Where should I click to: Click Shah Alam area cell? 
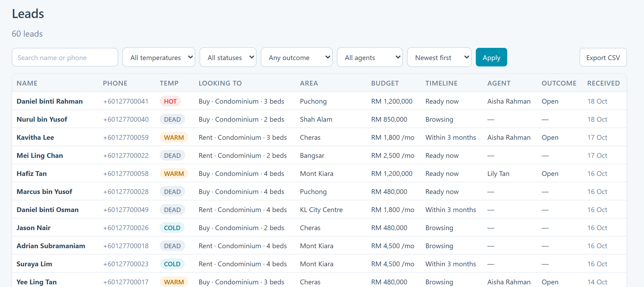316,119
